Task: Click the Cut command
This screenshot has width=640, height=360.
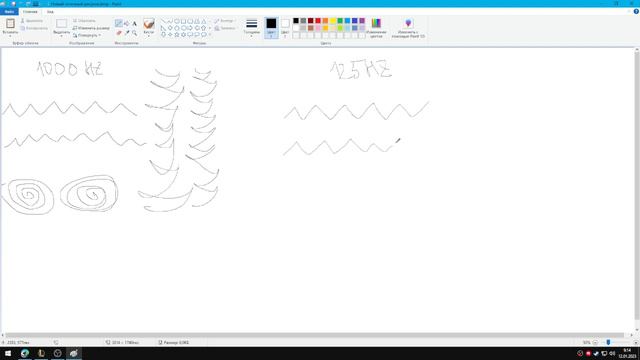Action: click(x=32, y=20)
